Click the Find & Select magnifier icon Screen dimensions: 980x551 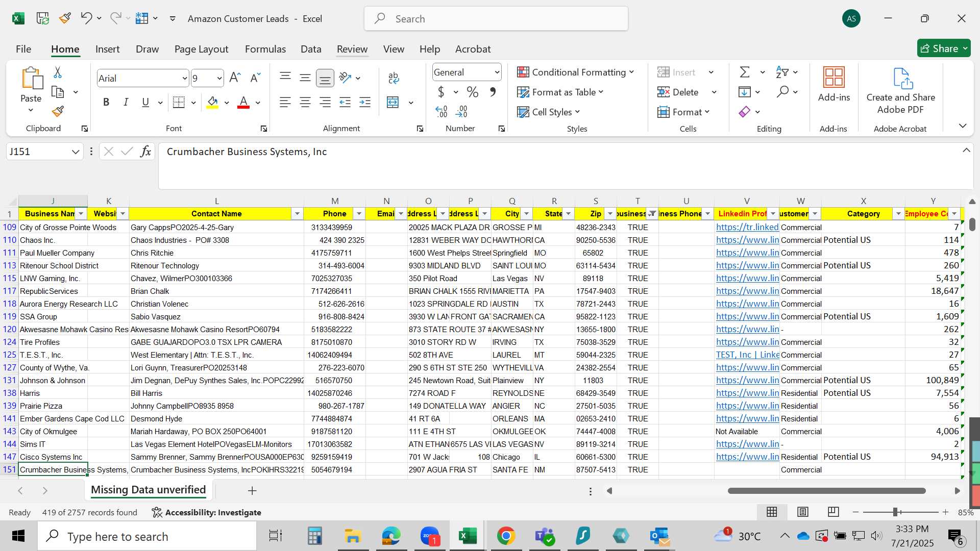click(x=782, y=92)
